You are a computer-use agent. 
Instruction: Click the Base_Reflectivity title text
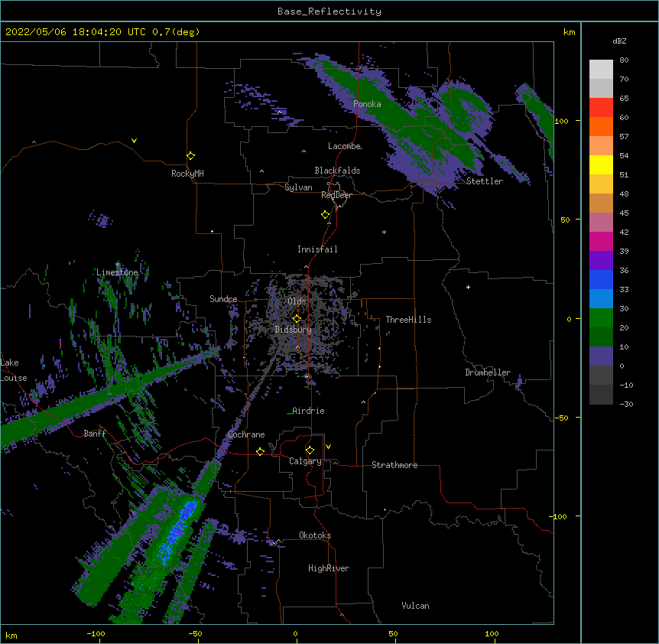point(329,11)
